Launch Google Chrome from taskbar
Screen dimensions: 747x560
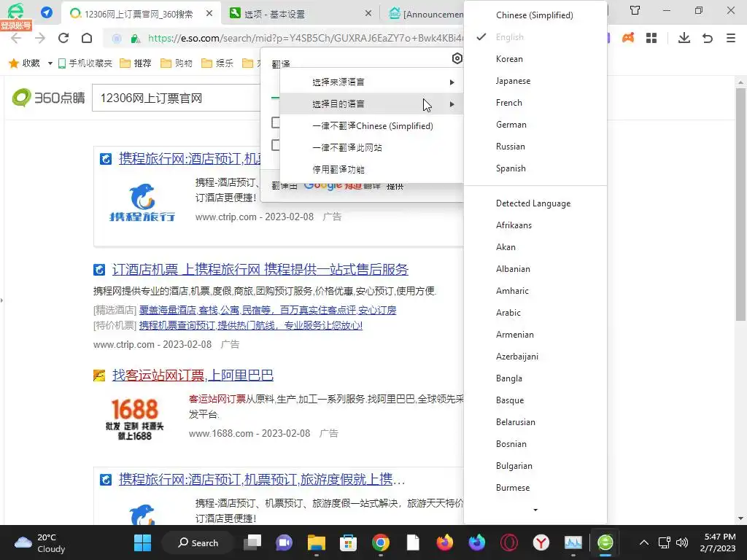pos(380,542)
